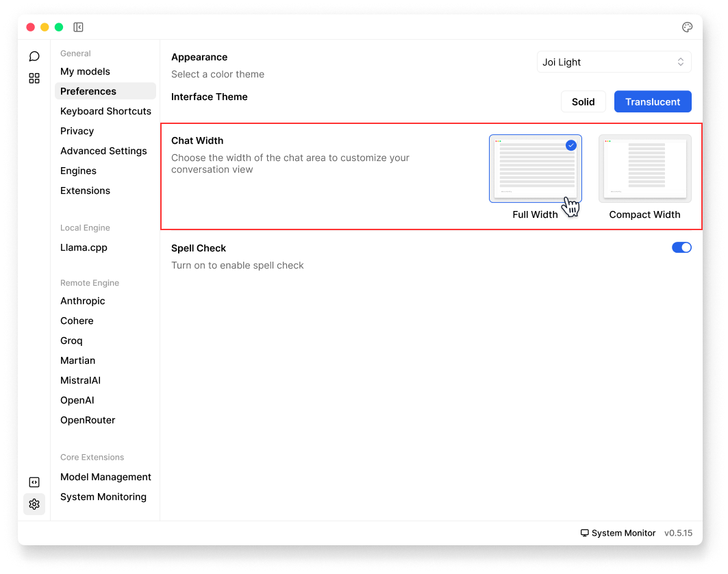Open the OpenRouter engine settings
728x574 pixels.
click(88, 420)
